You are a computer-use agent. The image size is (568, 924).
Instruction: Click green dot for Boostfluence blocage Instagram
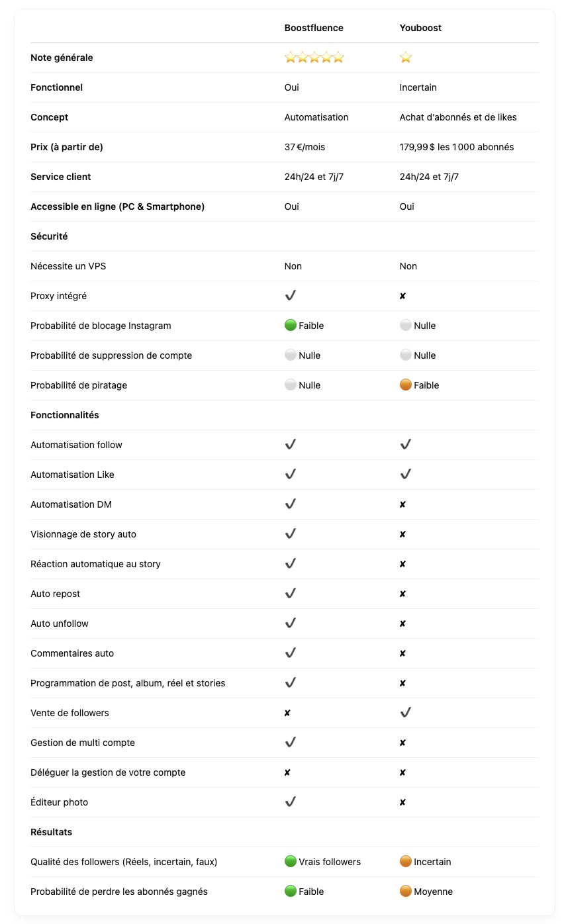coord(291,325)
